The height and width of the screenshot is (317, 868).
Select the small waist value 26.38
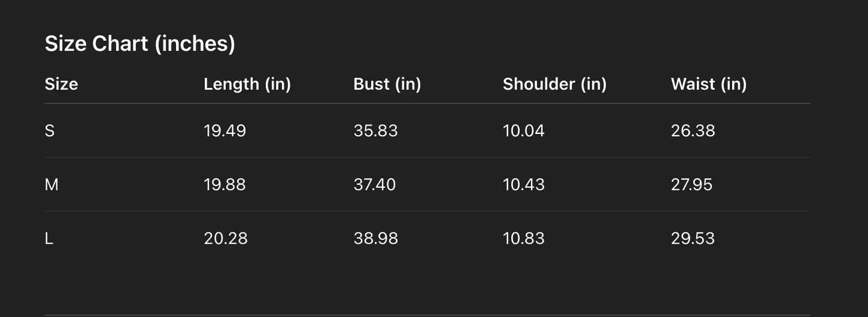[x=693, y=131]
